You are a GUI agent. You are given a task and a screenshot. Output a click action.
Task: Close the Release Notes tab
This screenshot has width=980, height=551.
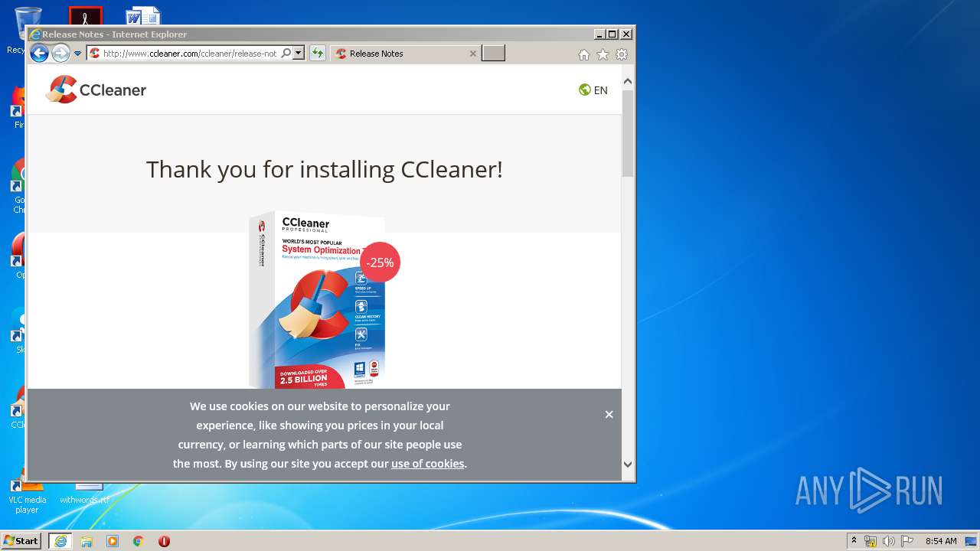pos(472,54)
